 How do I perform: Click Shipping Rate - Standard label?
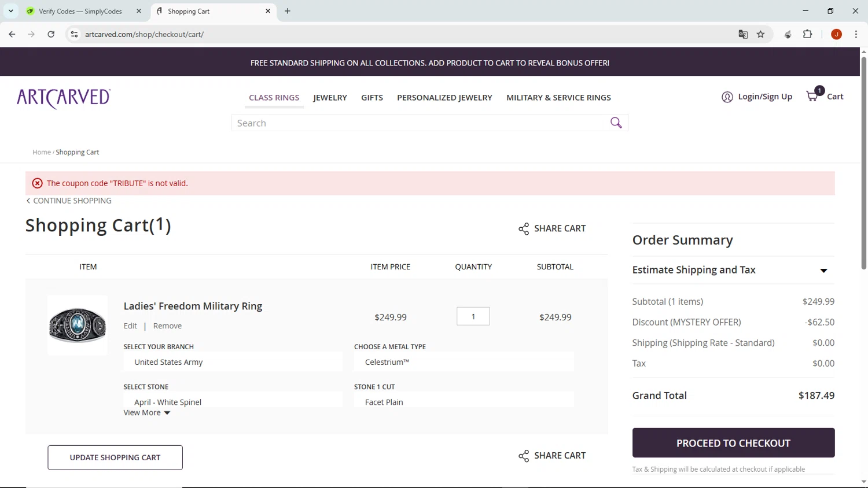[704, 343]
